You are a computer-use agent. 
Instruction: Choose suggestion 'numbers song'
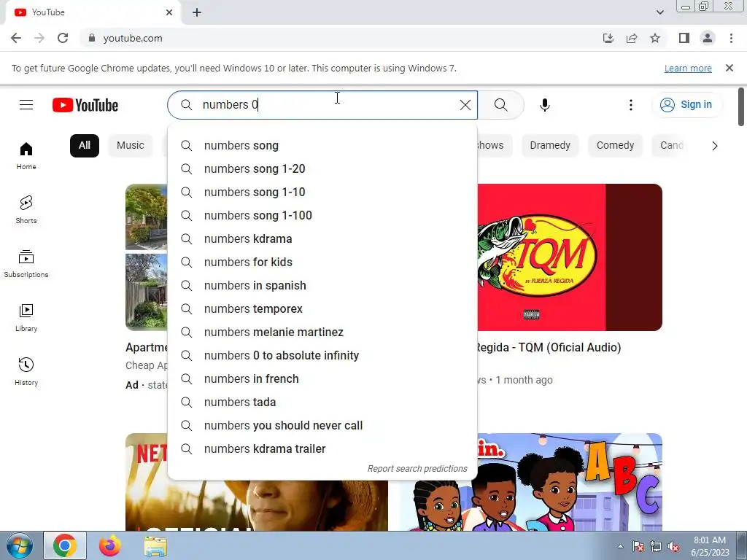point(322,145)
